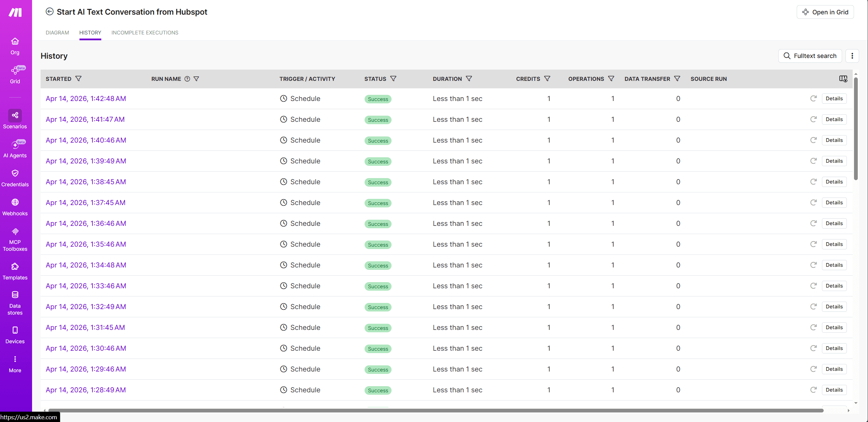
Task: Click Run Name help question icon
Action: (187, 79)
